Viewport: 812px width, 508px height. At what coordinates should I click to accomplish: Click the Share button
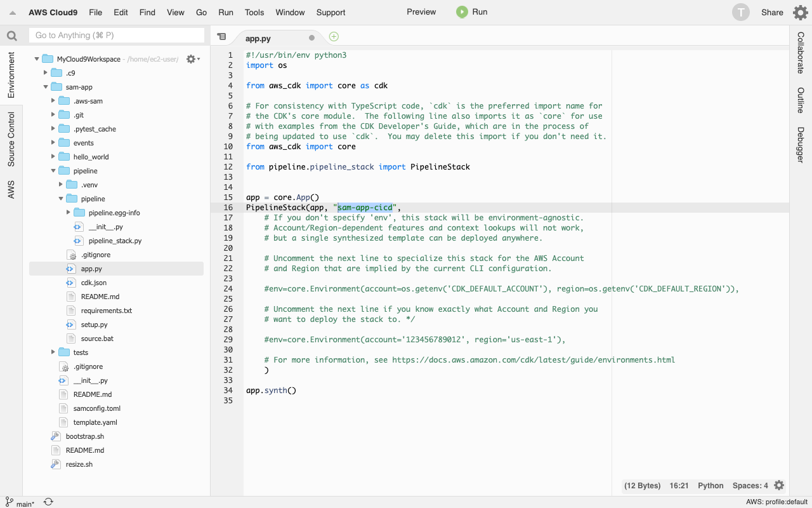coord(772,12)
